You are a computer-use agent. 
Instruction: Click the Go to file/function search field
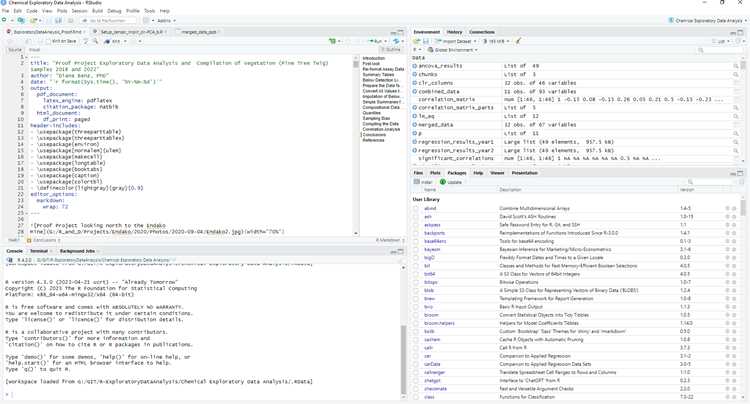pyautogui.click(x=108, y=21)
